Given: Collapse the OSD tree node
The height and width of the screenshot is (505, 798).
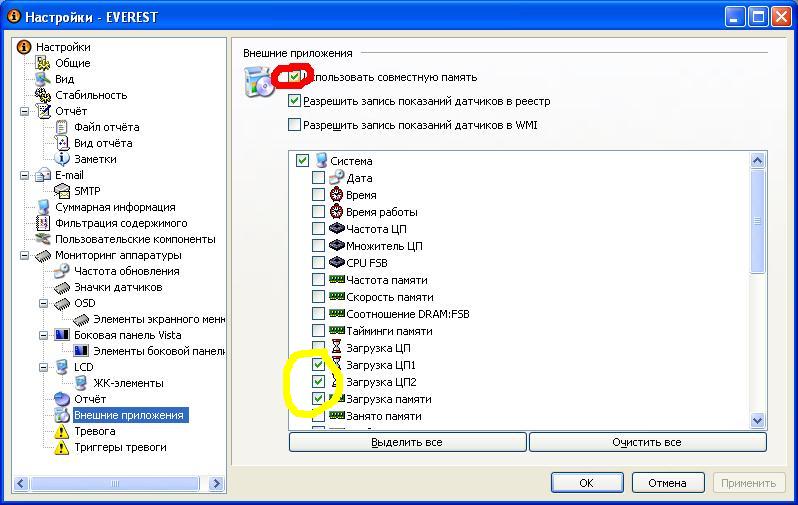Looking at the screenshot, I should [44, 303].
